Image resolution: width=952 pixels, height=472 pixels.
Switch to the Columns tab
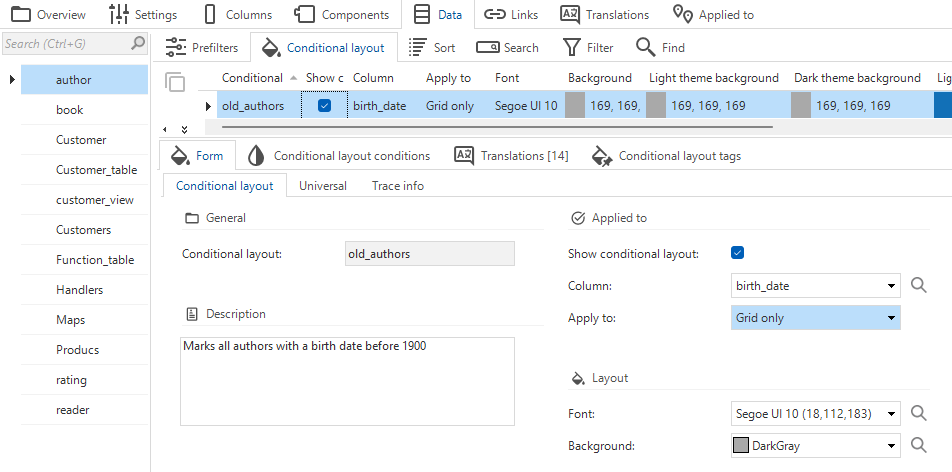click(x=237, y=15)
